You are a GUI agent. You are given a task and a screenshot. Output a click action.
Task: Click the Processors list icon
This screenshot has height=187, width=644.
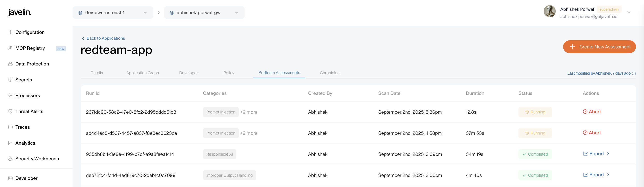point(10,96)
